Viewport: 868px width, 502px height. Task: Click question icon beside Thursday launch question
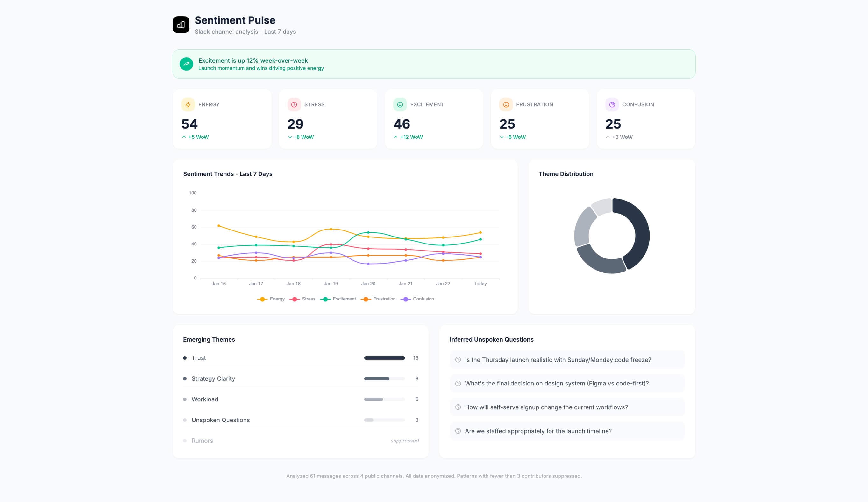[x=458, y=360]
